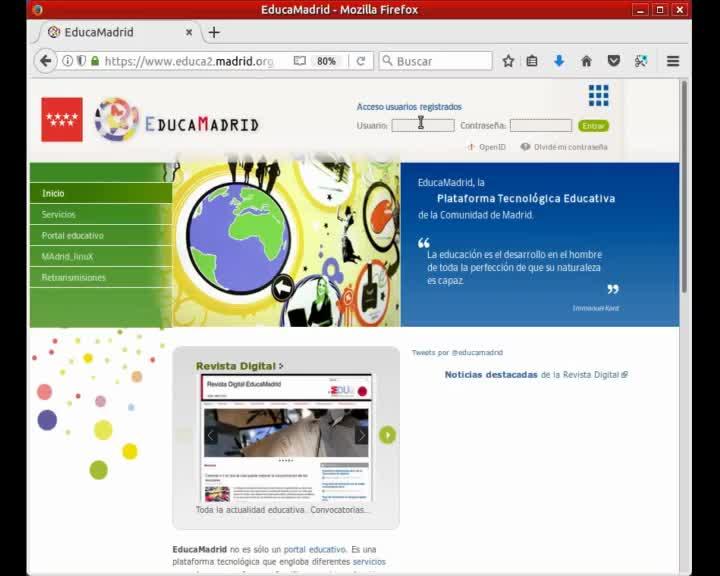Click the EducaMadrid logo
Viewport: 720px width, 576px height.
[x=177, y=119]
